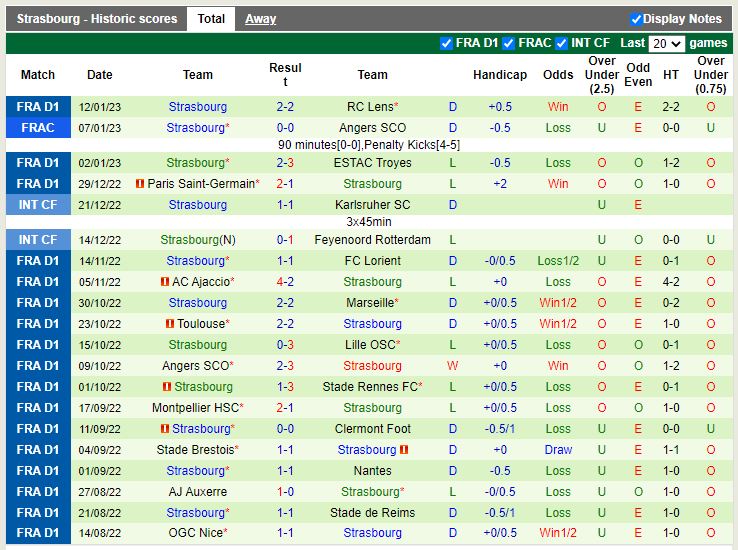The image size is (738, 550).
Task: Click the red card icon in the 01/10/22 row
Action: pos(167,387)
